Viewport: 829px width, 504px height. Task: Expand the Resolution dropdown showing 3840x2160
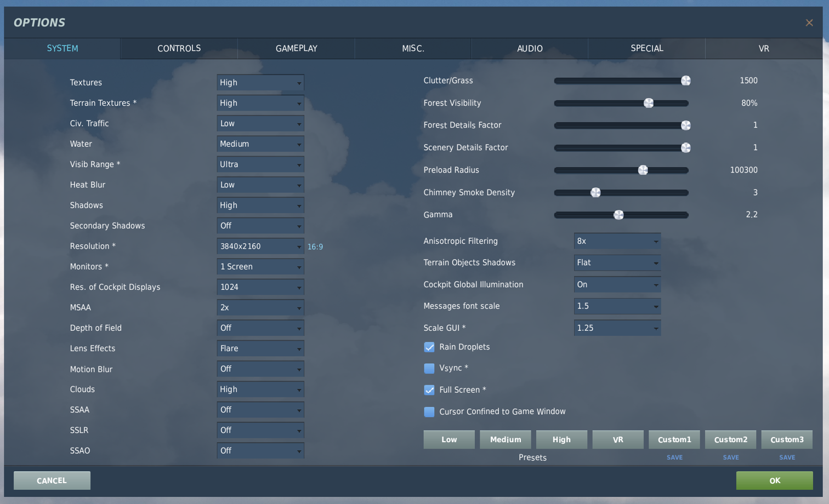(x=260, y=247)
